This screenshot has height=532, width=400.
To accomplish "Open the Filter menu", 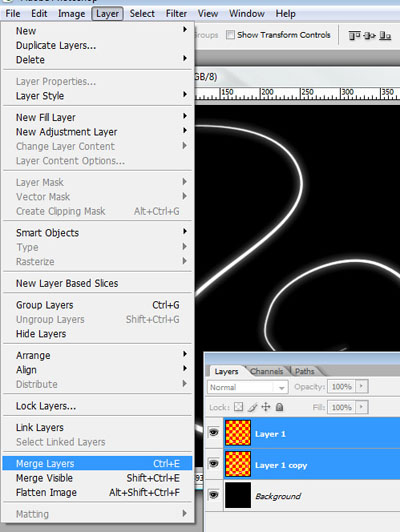I will [176, 14].
